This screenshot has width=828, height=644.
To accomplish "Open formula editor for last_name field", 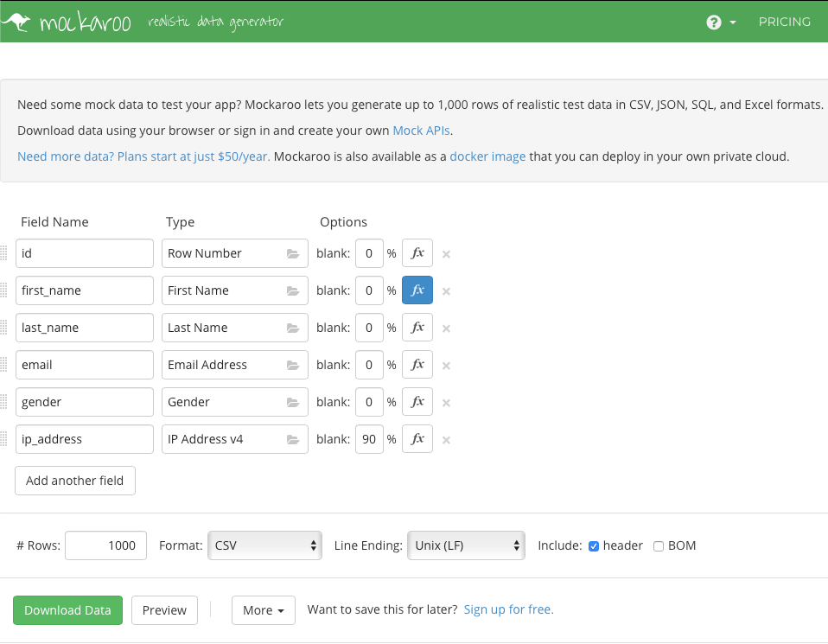I will (417, 328).
